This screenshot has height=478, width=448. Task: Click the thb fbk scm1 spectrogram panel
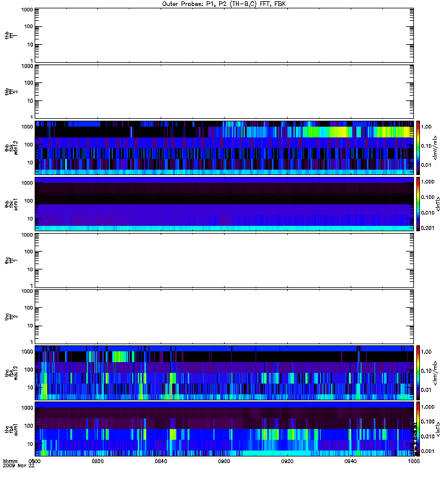[225, 204]
